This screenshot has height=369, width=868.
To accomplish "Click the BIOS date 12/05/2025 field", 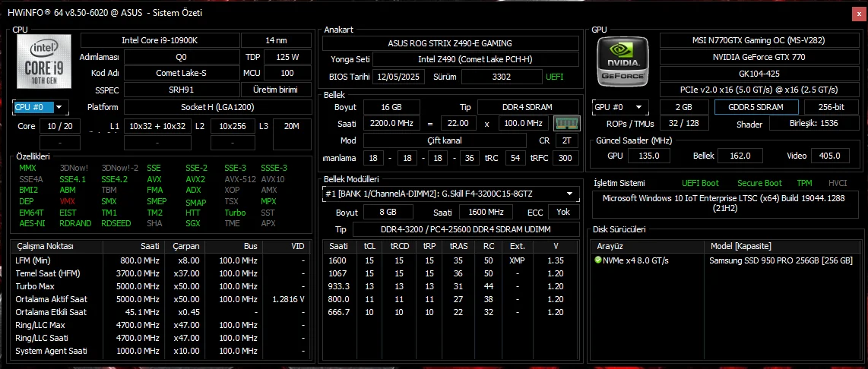I will point(398,77).
